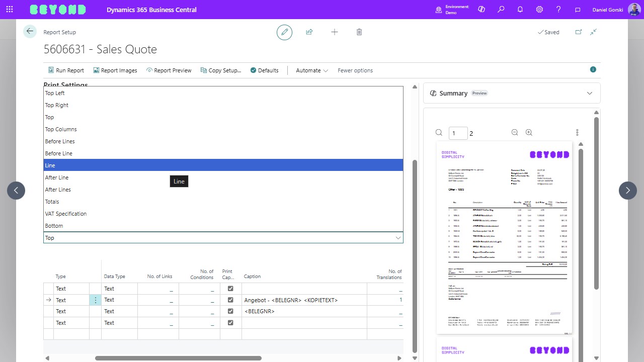Click the delete trash icon
The image size is (644, 362).
(x=359, y=32)
